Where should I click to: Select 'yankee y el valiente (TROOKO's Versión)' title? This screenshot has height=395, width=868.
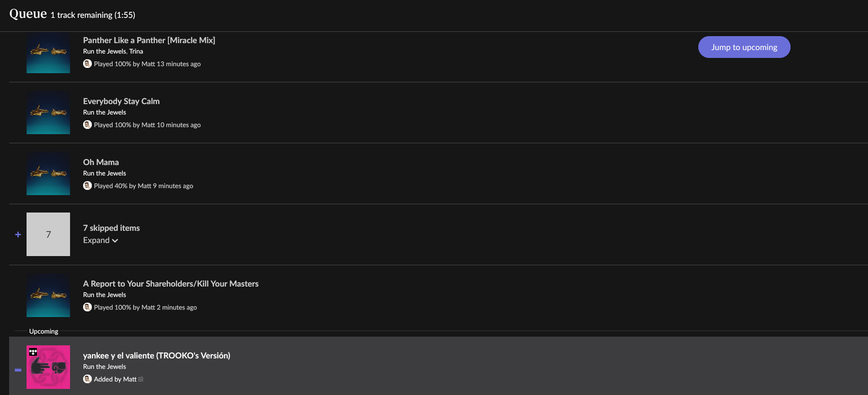(x=157, y=355)
